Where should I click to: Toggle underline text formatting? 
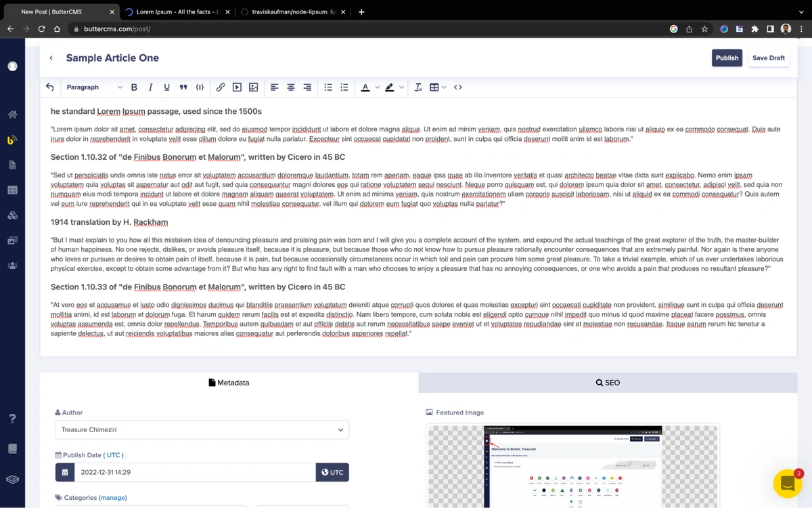[166, 87]
